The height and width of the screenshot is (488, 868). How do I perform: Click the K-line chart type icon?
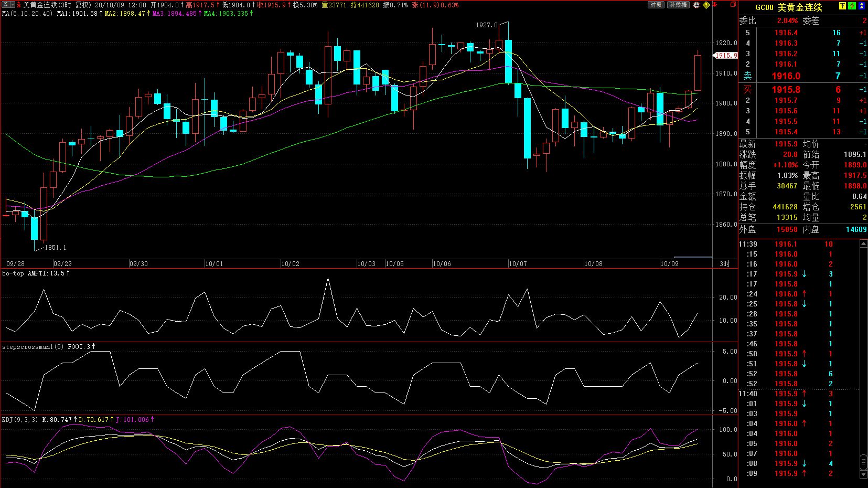click(x=5, y=5)
